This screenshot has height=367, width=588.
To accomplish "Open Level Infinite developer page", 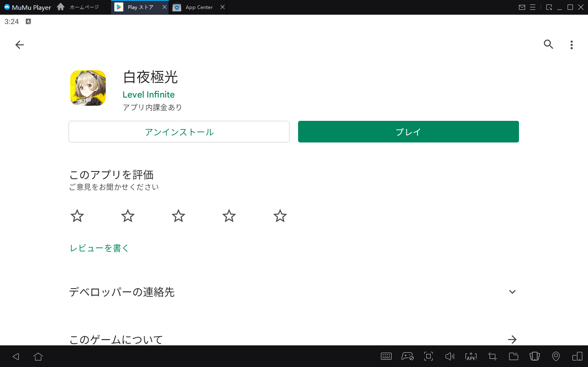I will pyautogui.click(x=149, y=94).
